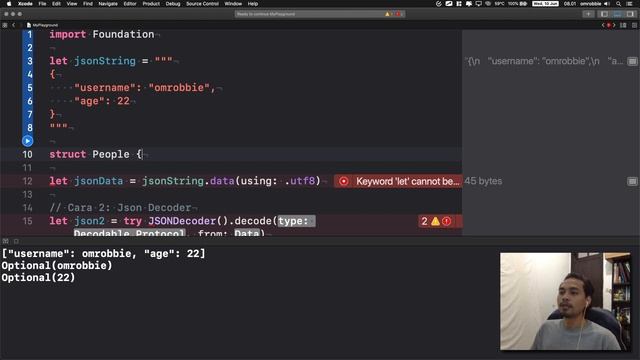Click the yellow warning icon in the activity bar
This screenshot has width=640, height=360.
pos(387,14)
